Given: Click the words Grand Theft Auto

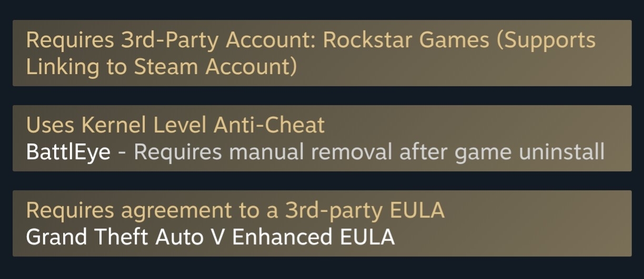Looking at the screenshot, I should (x=115, y=237).
